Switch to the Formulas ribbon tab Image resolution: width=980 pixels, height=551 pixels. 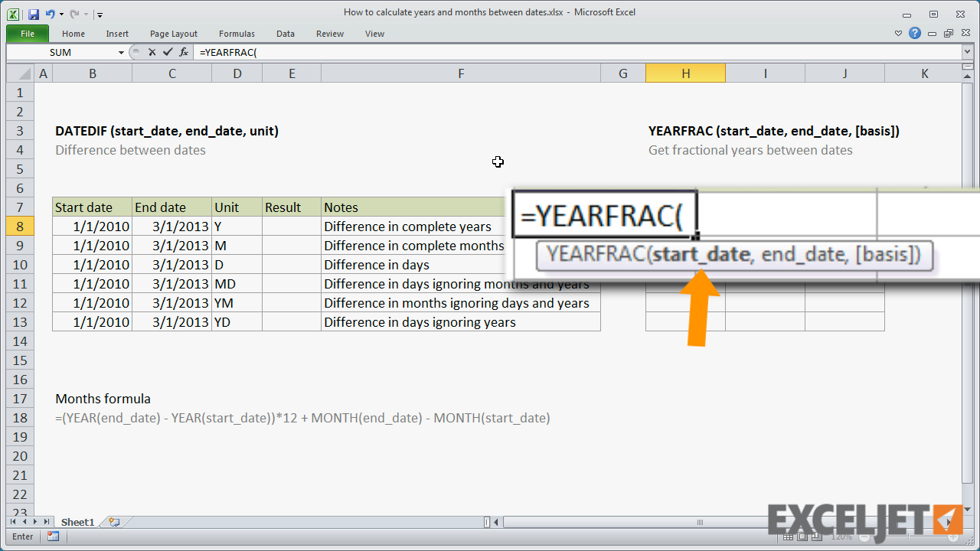coord(237,34)
